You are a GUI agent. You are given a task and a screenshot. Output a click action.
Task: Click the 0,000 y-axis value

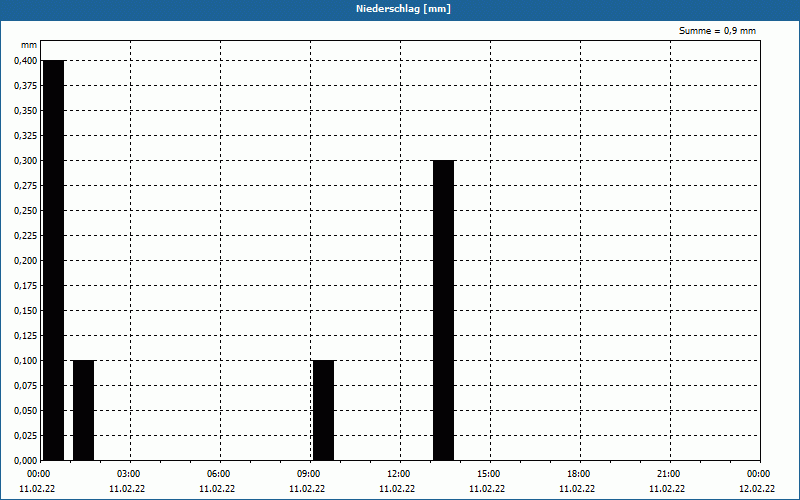tap(26, 461)
